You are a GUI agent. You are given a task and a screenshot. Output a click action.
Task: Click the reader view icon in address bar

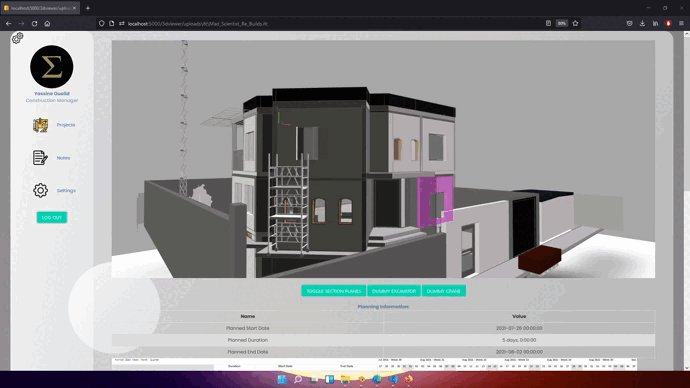click(x=548, y=23)
